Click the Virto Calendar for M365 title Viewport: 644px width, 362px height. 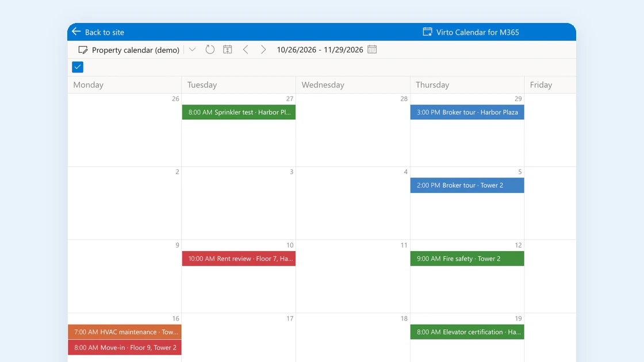[478, 32]
